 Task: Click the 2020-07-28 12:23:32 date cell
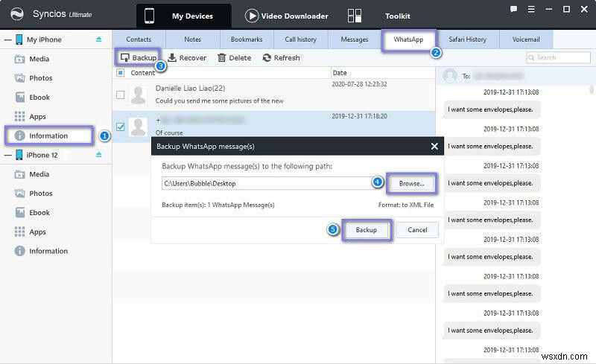click(x=359, y=84)
